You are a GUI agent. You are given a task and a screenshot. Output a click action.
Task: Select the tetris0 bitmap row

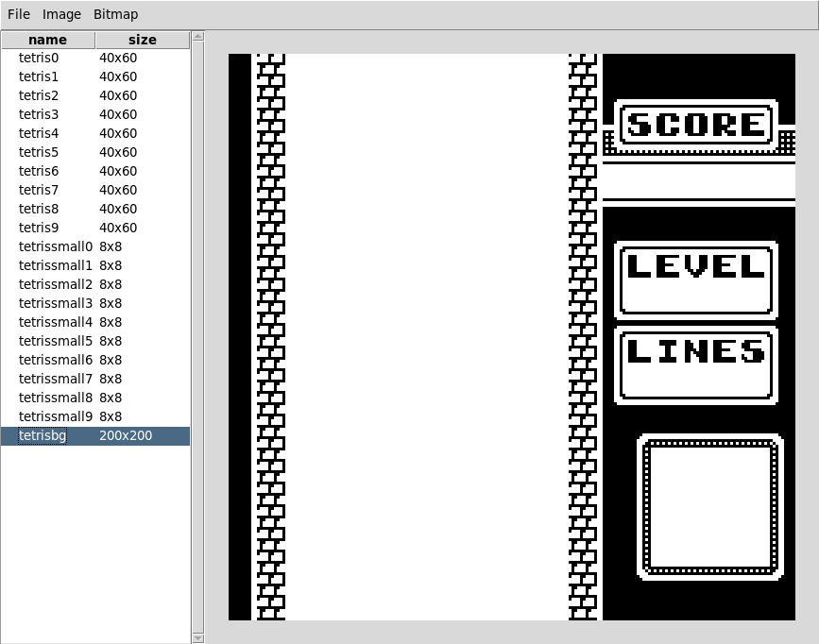[95, 58]
